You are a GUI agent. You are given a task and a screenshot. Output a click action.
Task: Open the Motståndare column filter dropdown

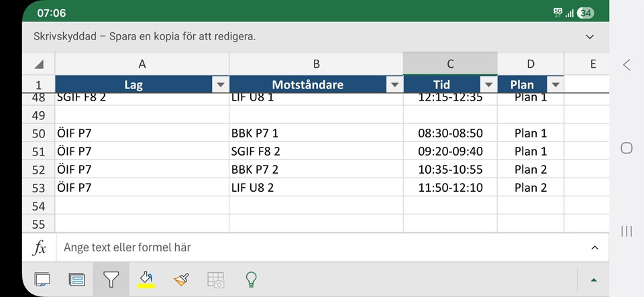point(394,84)
